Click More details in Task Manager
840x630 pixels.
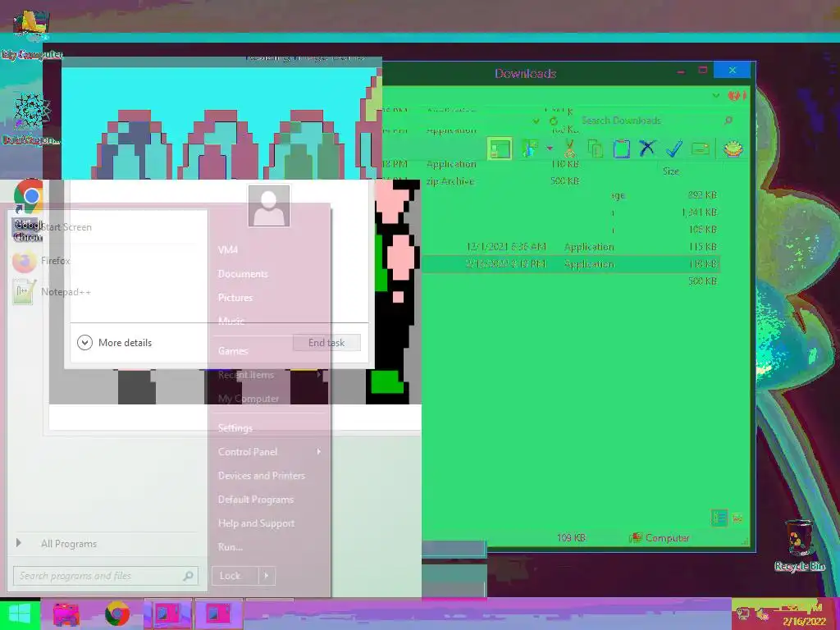click(115, 342)
